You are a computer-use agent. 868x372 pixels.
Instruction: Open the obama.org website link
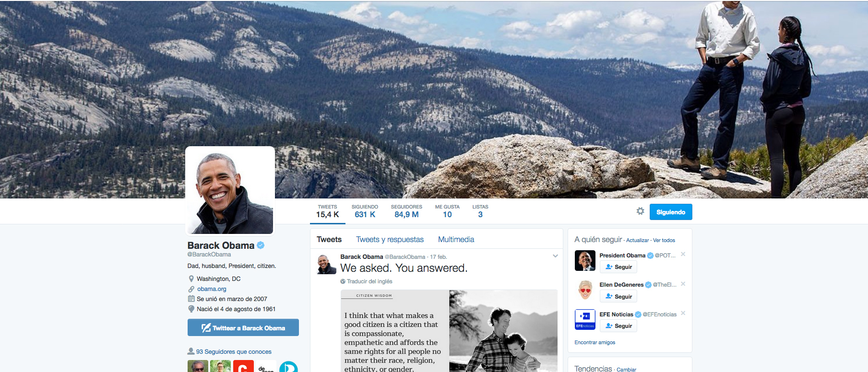pyautogui.click(x=212, y=289)
